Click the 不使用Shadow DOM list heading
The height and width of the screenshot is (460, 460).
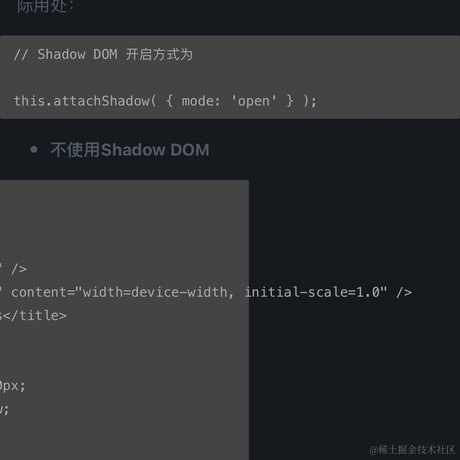[130, 150]
